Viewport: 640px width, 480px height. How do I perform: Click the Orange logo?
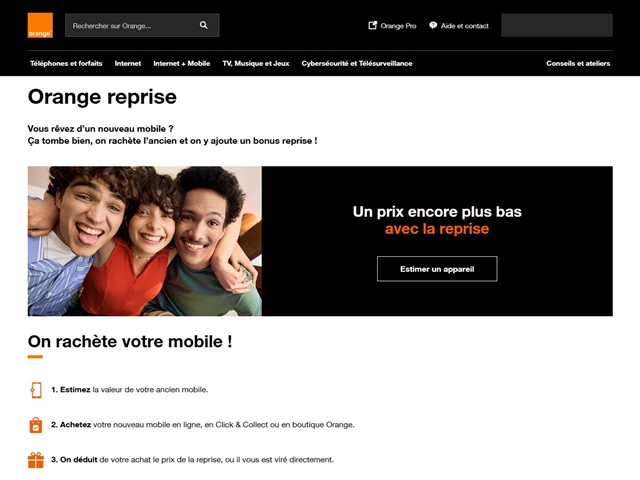40,25
